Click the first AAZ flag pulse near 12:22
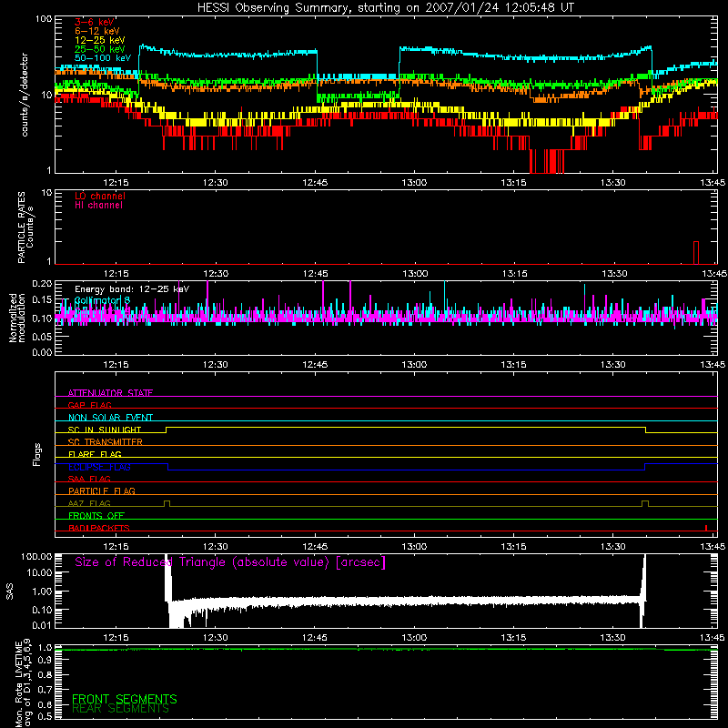Viewport: 728px width, 728px height. [x=167, y=503]
